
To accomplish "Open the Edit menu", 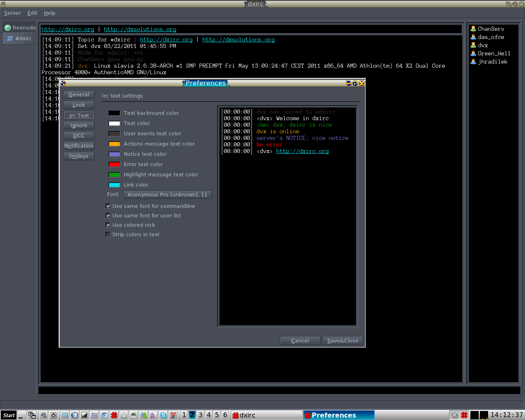I will pyautogui.click(x=32, y=13).
